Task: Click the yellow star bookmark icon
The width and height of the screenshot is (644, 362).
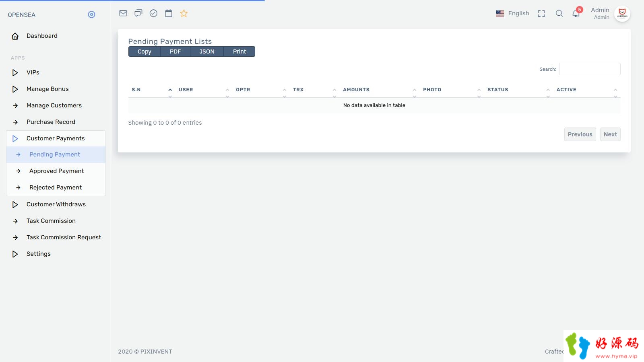Action: [x=184, y=13]
